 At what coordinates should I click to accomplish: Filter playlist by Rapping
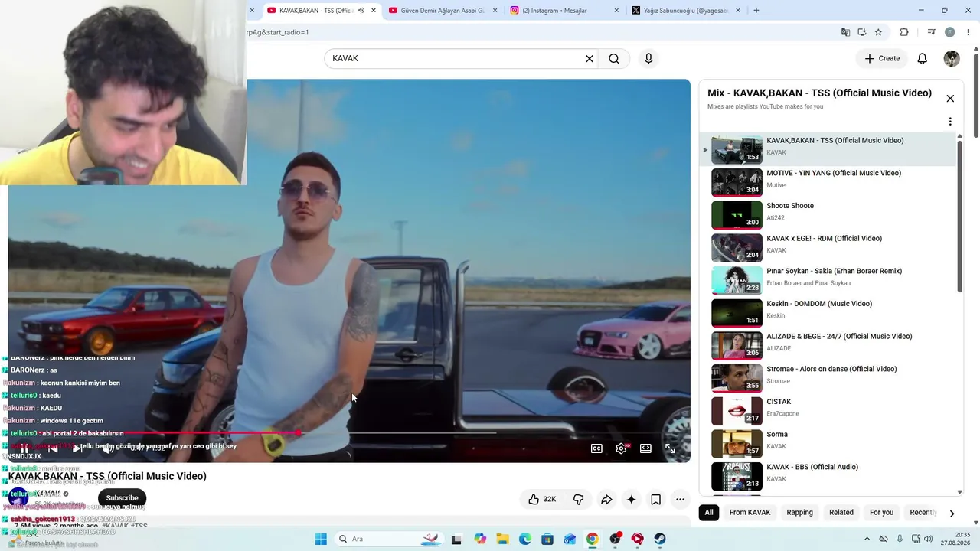coord(800,512)
